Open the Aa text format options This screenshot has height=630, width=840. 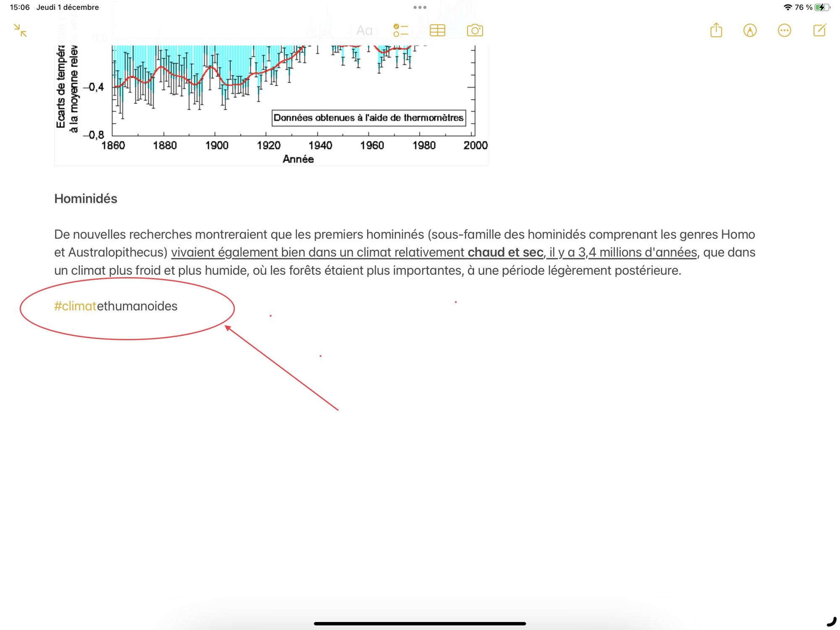point(364,30)
